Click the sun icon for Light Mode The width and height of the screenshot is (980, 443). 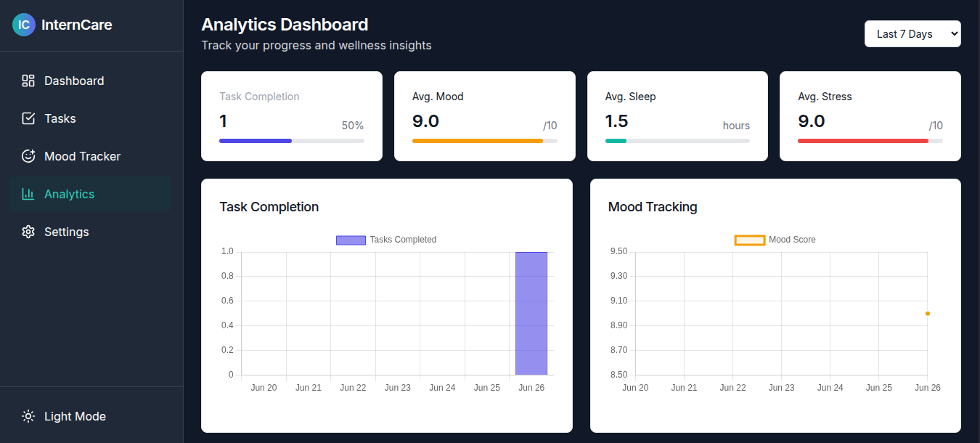point(28,416)
